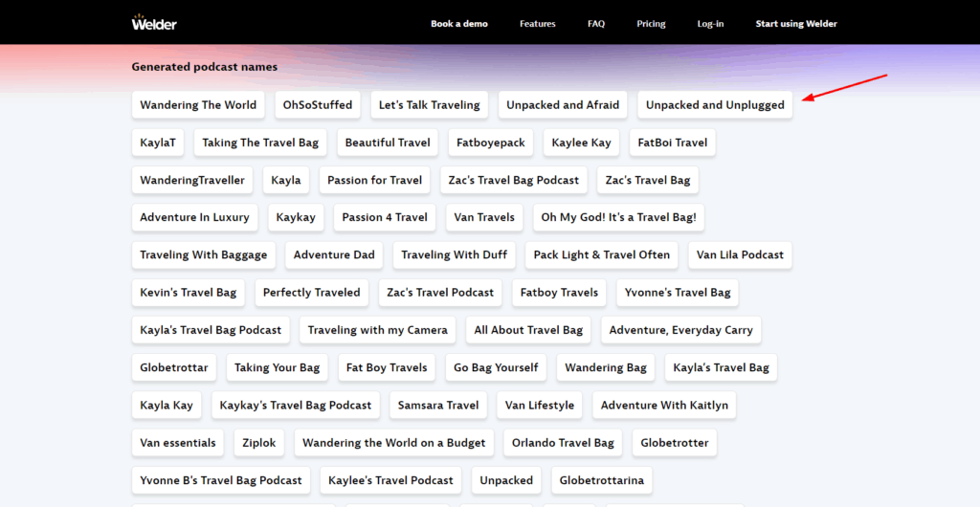Select Let's Talk Traveling name
Screen dimensions: 980x507
(429, 105)
